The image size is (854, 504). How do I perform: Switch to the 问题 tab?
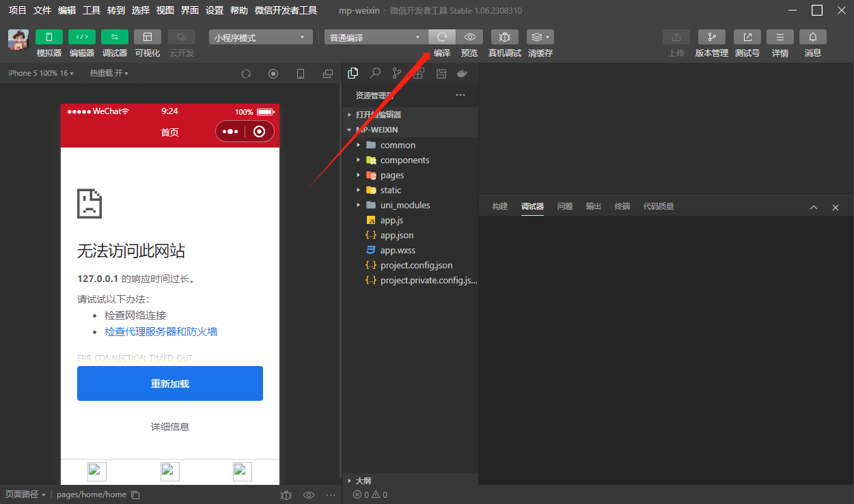pyautogui.click(x=565, y=206)
